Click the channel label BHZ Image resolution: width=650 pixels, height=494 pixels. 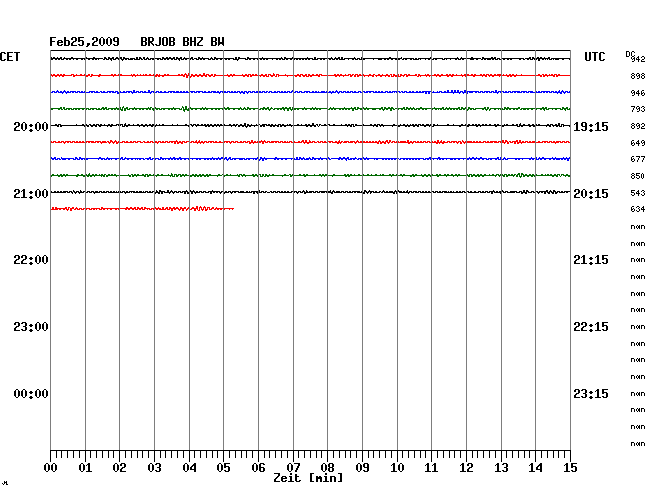tap(193, 42)
